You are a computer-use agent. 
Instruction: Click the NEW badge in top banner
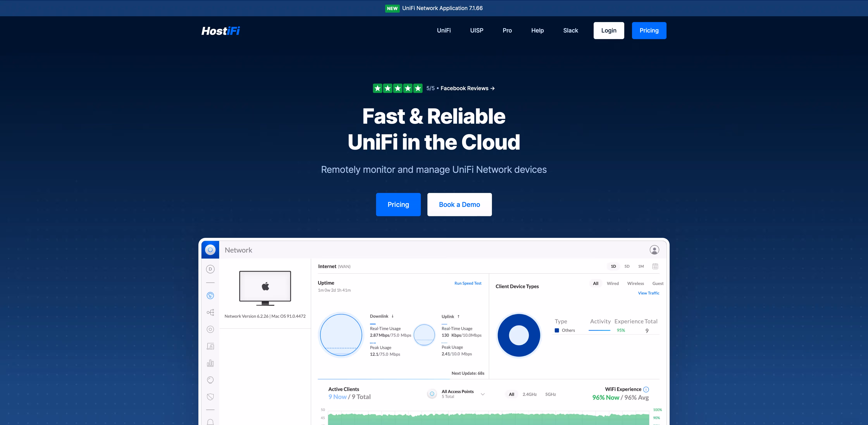point(392,8)
